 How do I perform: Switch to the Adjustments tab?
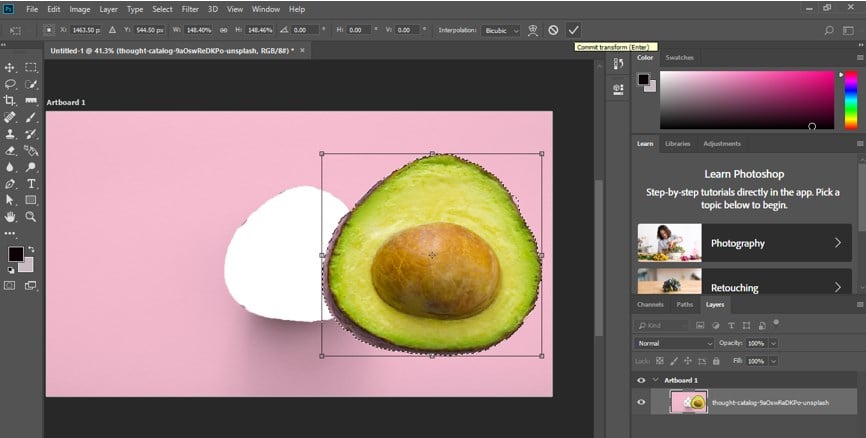[x=722, y=144]
